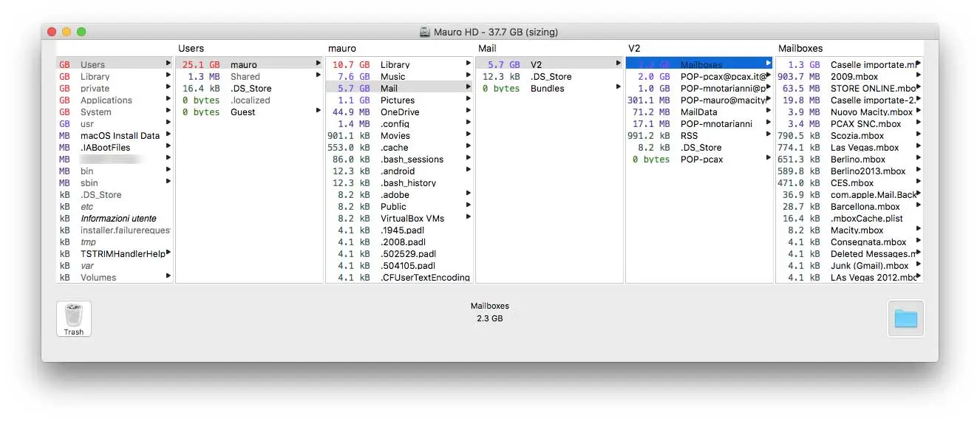Expand the VirtualBox VMs arrow
The image size is (980, 421).
[469, 218]
